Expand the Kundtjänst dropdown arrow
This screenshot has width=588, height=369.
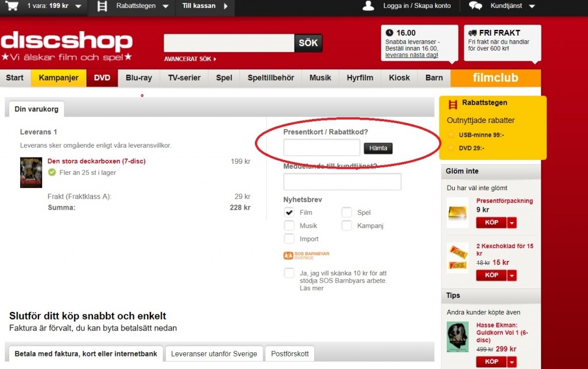click(532, 6)
